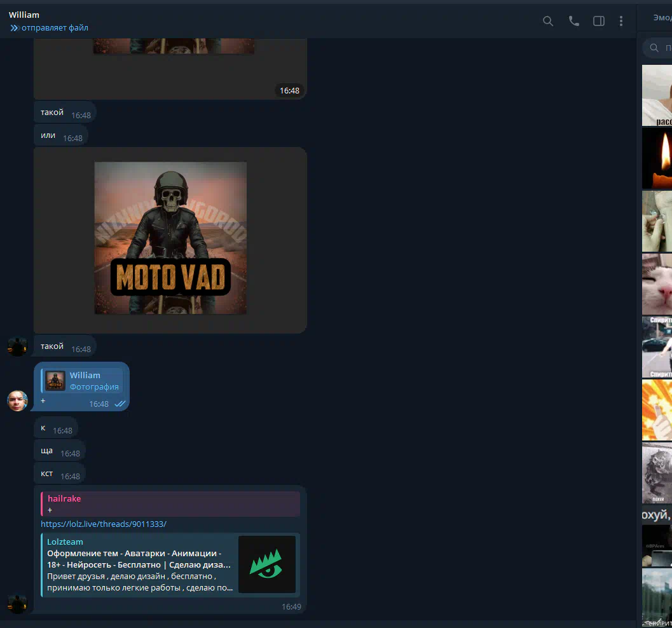This screenshot has height=628, width=672.
Task: Click the Lolzteam preview description text
Action: coord(140,582)
